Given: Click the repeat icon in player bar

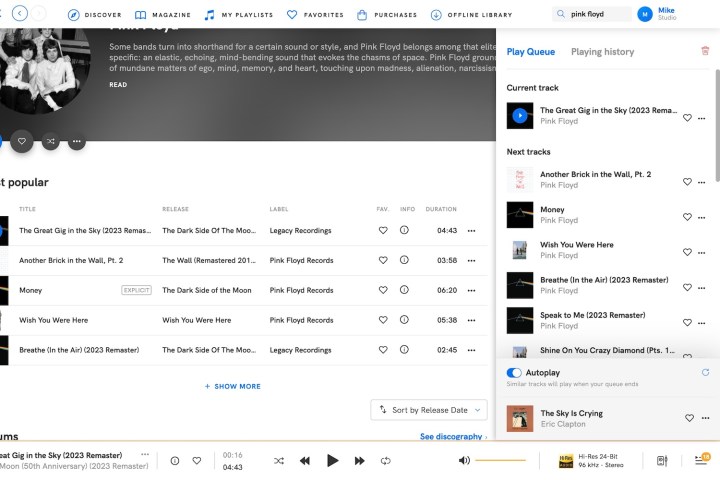Looking at the screenshot, I should pyautogui.click(x=386, y=461).
